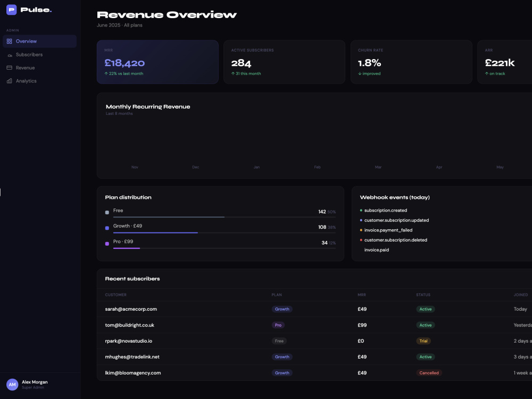Click the Pulse logo icon

click(x=12, y=10)
